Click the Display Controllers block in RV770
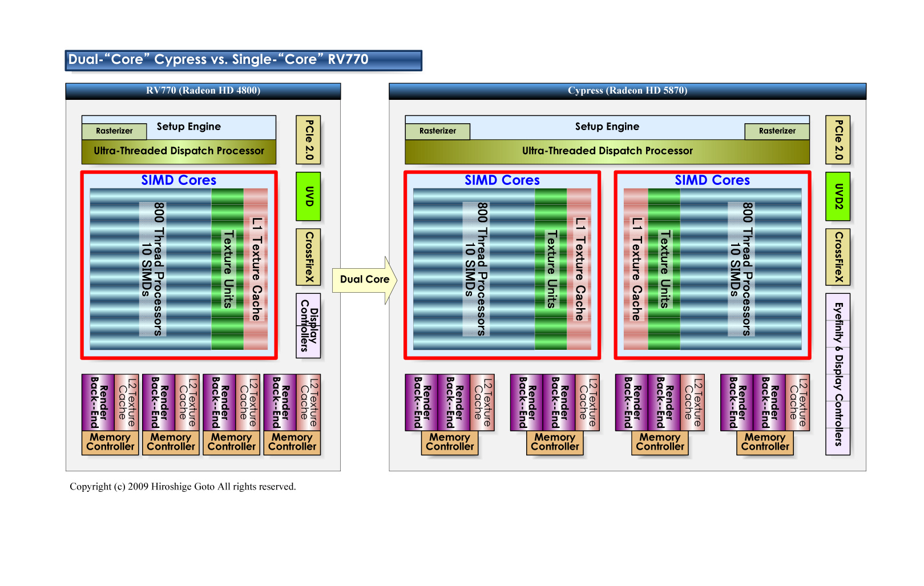The image size is (924, 586). point(308,326)
